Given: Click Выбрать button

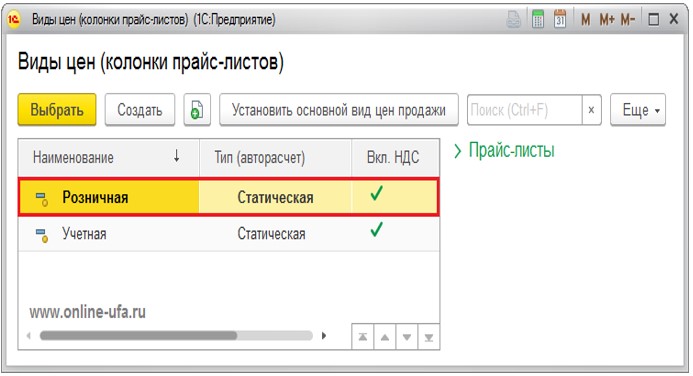Looking at the screenshot, I should coord(57,110).
